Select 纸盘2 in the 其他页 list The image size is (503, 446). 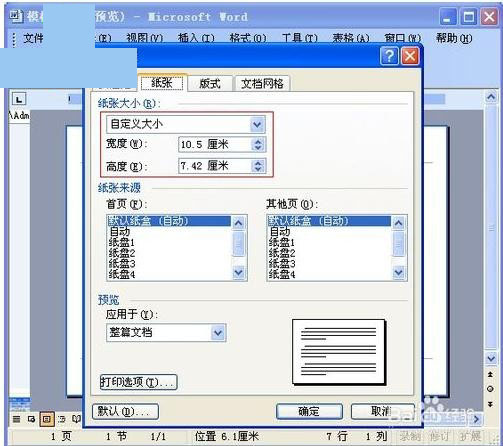click(x=329, y=253)
